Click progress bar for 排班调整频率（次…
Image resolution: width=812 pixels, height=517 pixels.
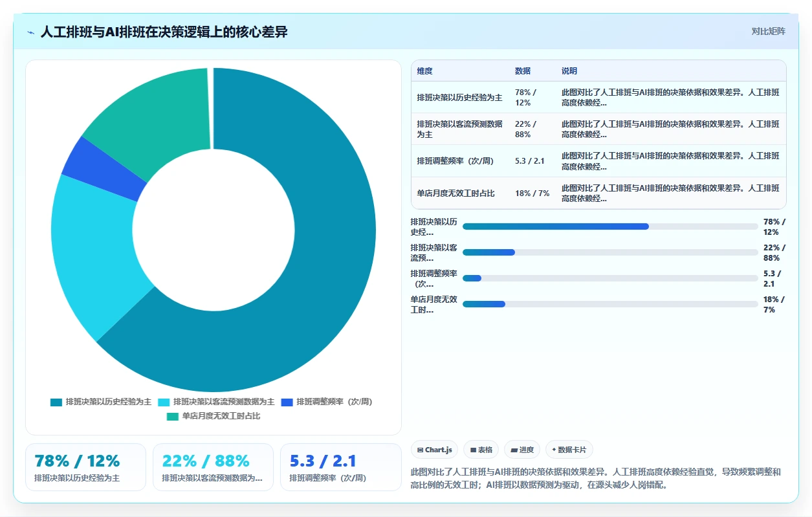pyautogui.click(x=610, y=278)
